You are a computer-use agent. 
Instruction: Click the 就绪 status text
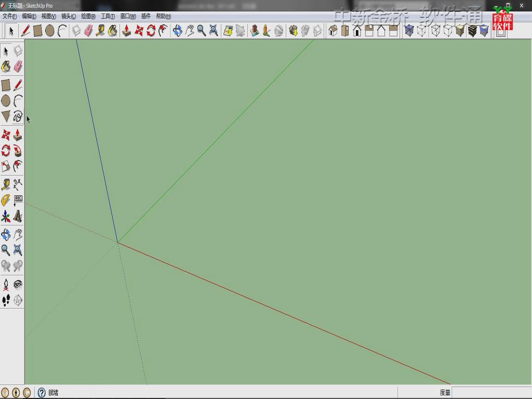[x=54, y=393]
